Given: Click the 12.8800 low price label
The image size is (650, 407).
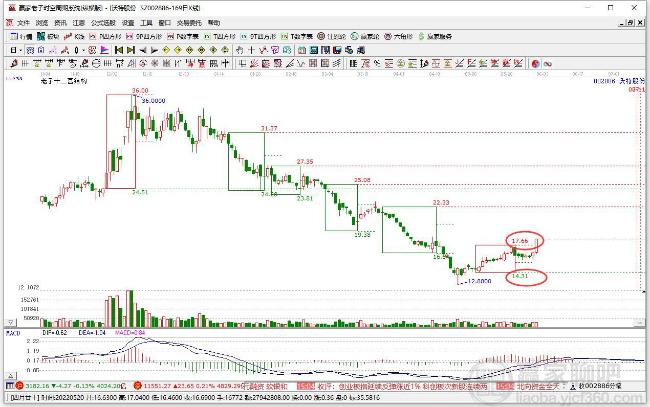Looking at the screenshot, I should coord(479,281).
